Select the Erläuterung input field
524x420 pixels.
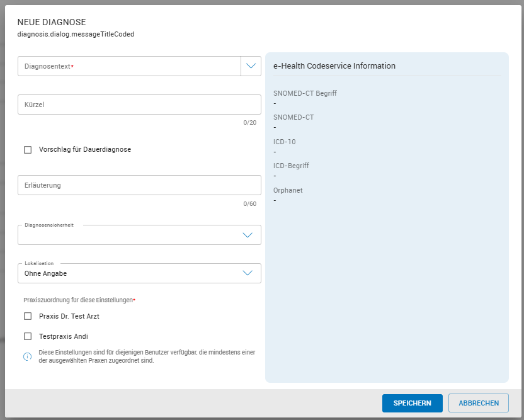[139, 185]
